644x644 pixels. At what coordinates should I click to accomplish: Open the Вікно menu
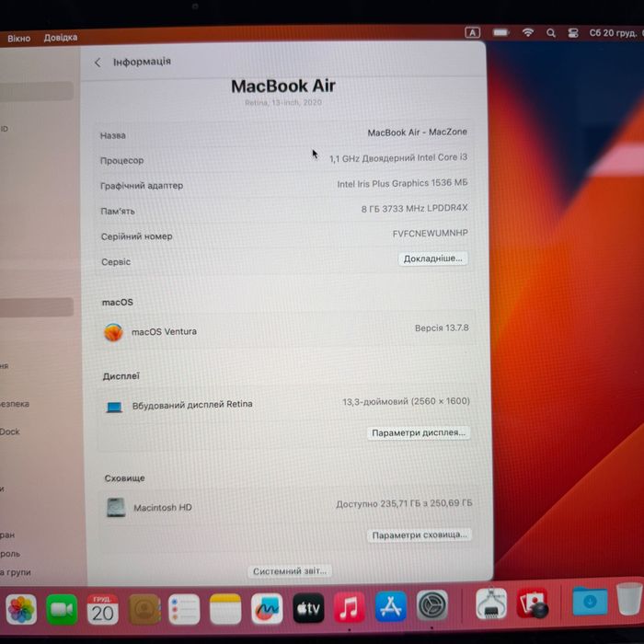click(19, 39)
